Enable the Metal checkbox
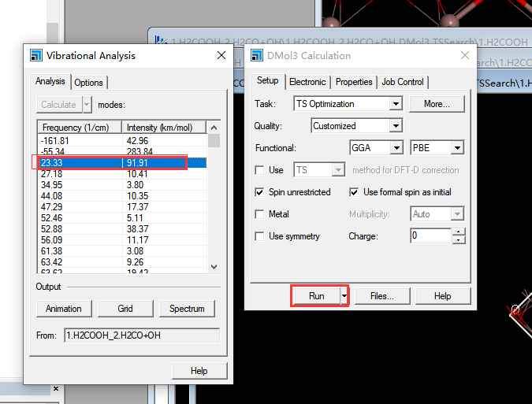Image resolution: width=532 pixels, height=404 pixels. 260,214
